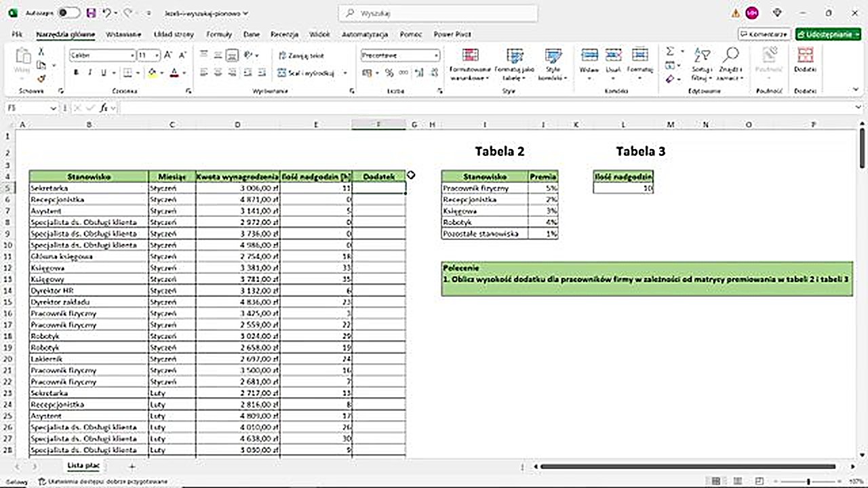Open Sortuj i filtruj options
Screen dimensions: 868x488
point(702,65)
